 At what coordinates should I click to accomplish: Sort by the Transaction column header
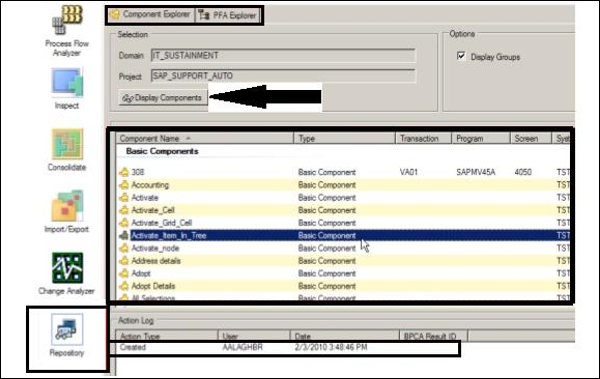coord(423,139)
